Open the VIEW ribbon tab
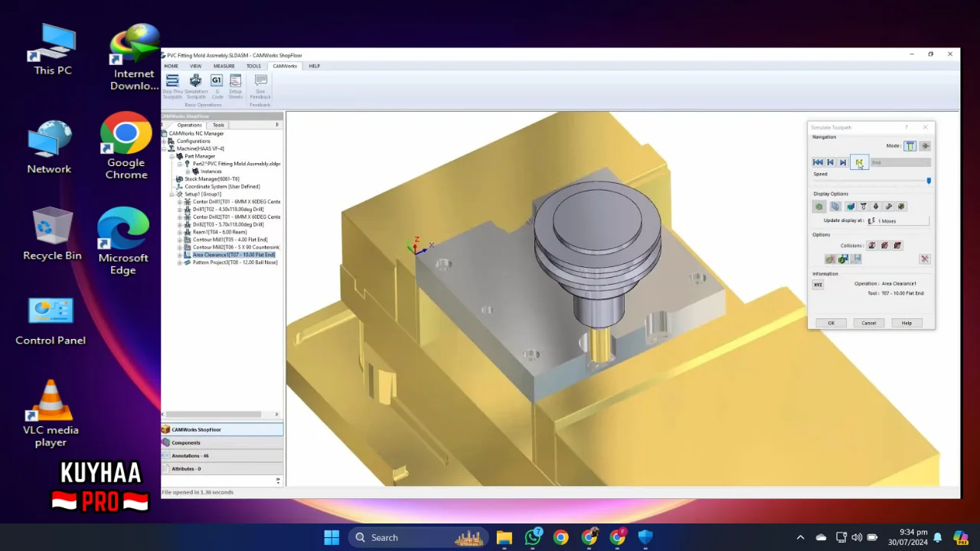 [x=195, y=66]
